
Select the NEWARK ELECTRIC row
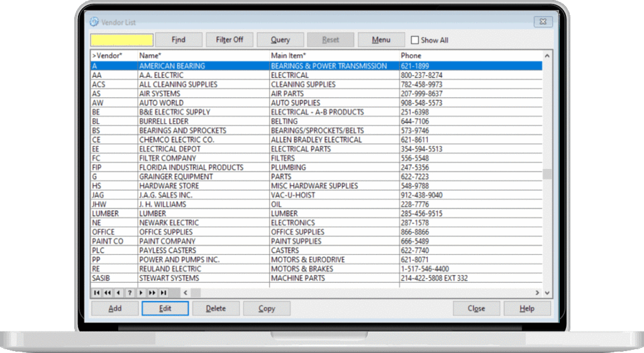point(316,222)
